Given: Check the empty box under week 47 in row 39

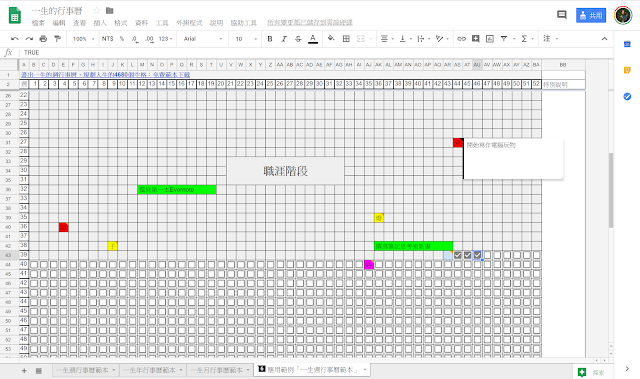Looking at the screenshot, I should (x=487, y=255).
